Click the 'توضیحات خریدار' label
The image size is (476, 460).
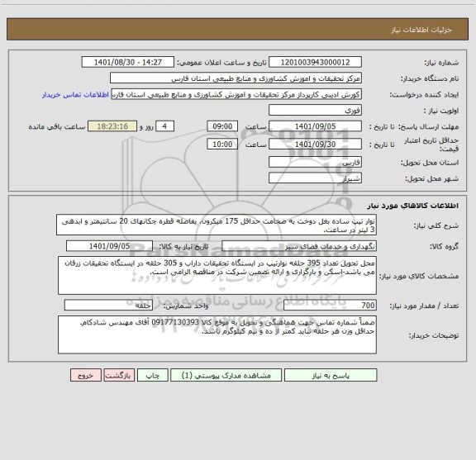(434, 335)
